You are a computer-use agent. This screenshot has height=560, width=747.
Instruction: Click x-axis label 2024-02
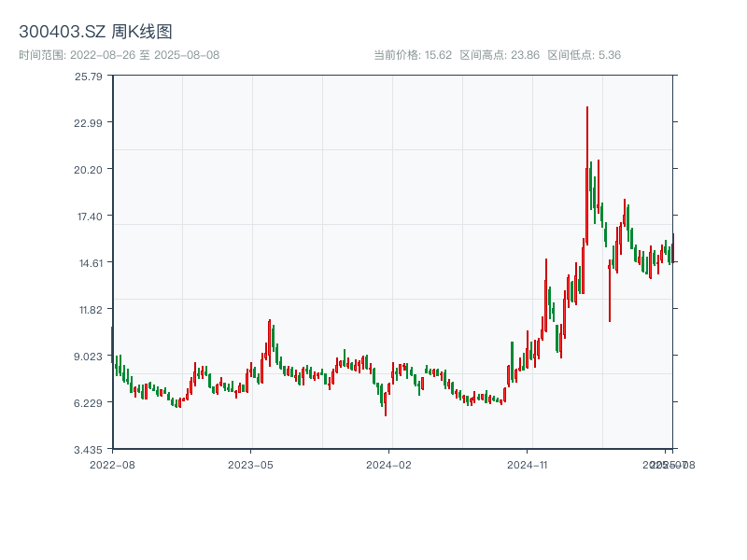pos(388,465)
